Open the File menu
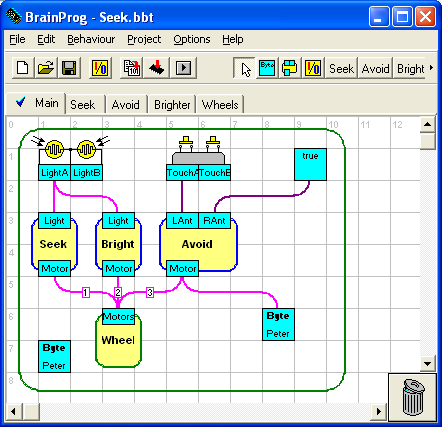The height and width of the screenshot is (427, 442). (x=17, y=39)
